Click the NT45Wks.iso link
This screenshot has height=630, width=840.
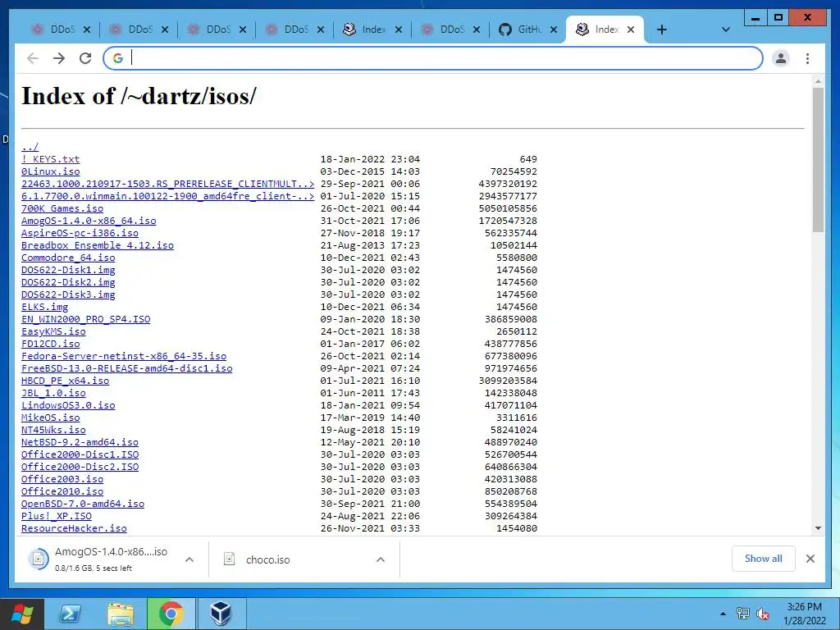[53, 430]
